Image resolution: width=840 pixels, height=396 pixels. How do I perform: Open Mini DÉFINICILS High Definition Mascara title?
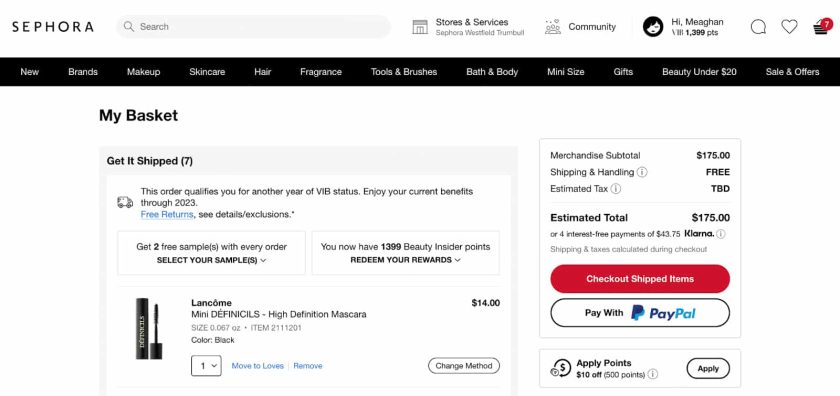point(279,314)
